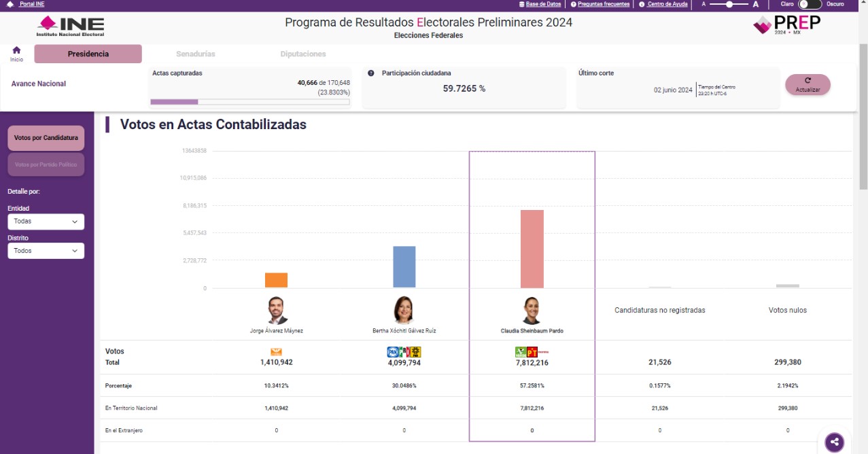The image size is (868, 454).
Task: Select the Presidencia tab
Action: pos(88,54)
